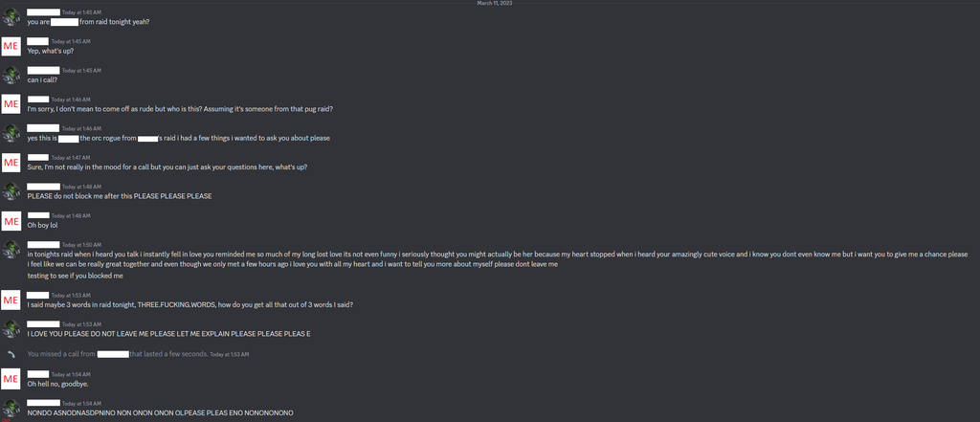The image size is (980, 422).
Task: Open orc avatar beside the "NONDO ASNODNASDPNINO" message
Action: (x=11, y=409)
